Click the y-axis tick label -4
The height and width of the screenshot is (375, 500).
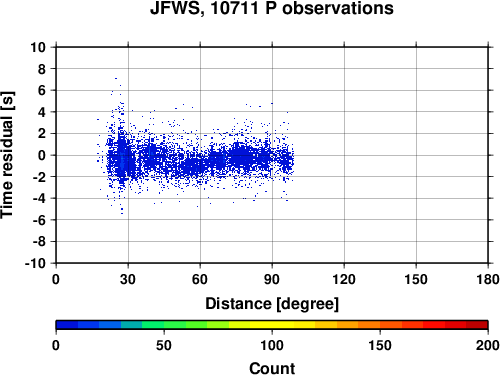coord(39,198)
